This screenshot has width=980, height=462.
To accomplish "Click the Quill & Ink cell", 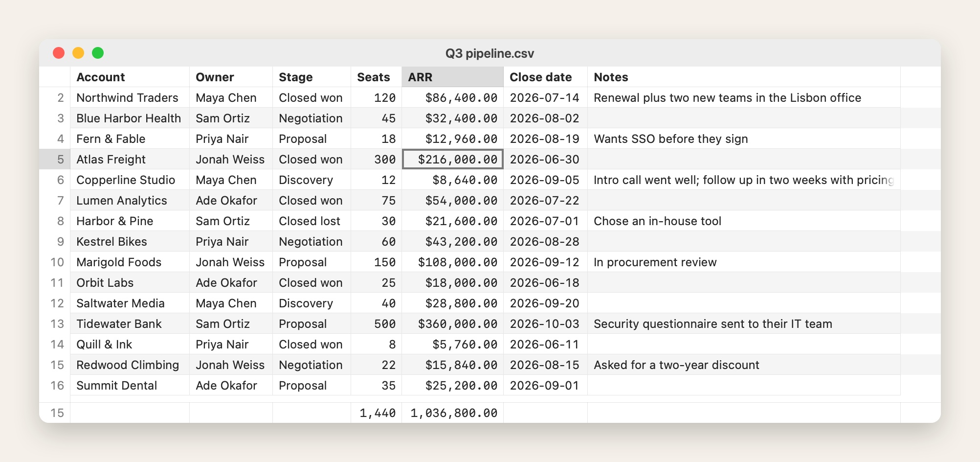I will point(130,344).
